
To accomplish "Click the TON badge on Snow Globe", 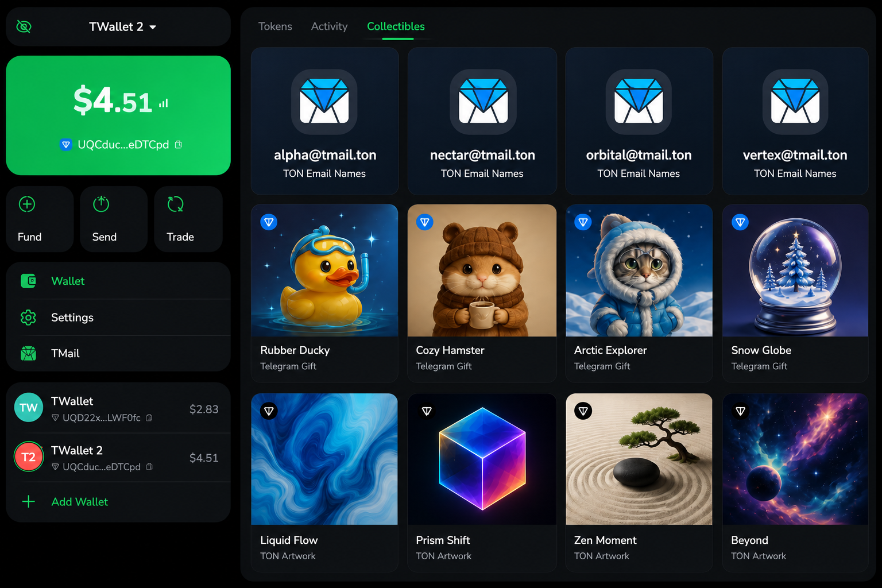I will (x=740, y=222).
